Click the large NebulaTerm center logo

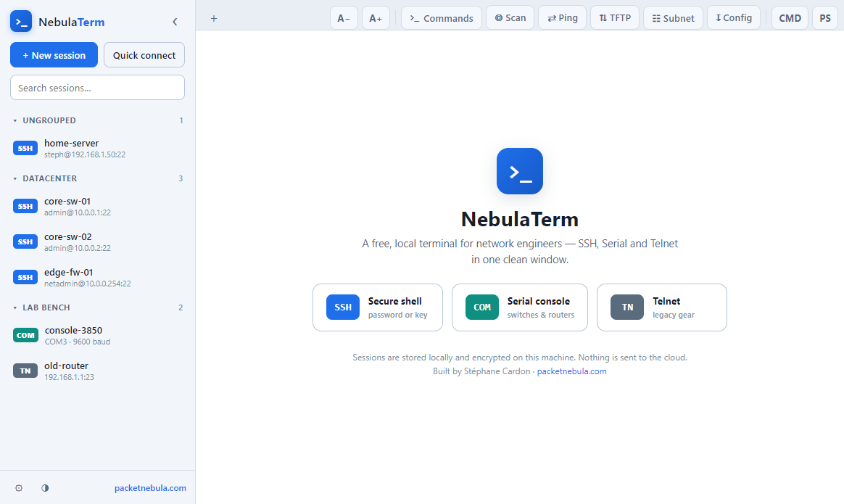click(519, 171)
